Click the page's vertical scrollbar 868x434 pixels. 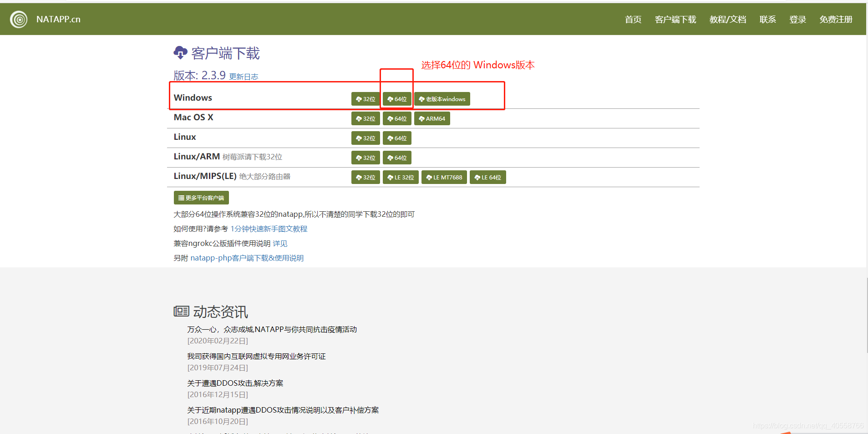tap(867, 315)
